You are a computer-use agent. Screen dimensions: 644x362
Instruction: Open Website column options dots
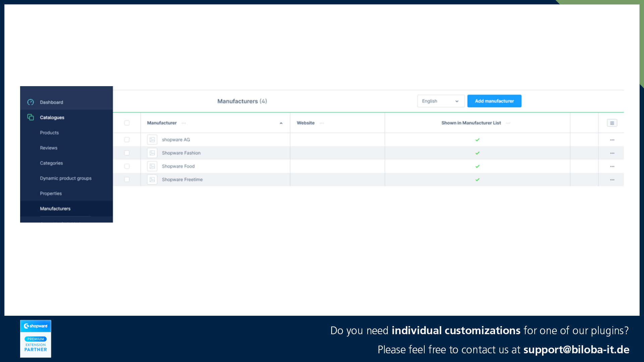[x=322, y=123]
